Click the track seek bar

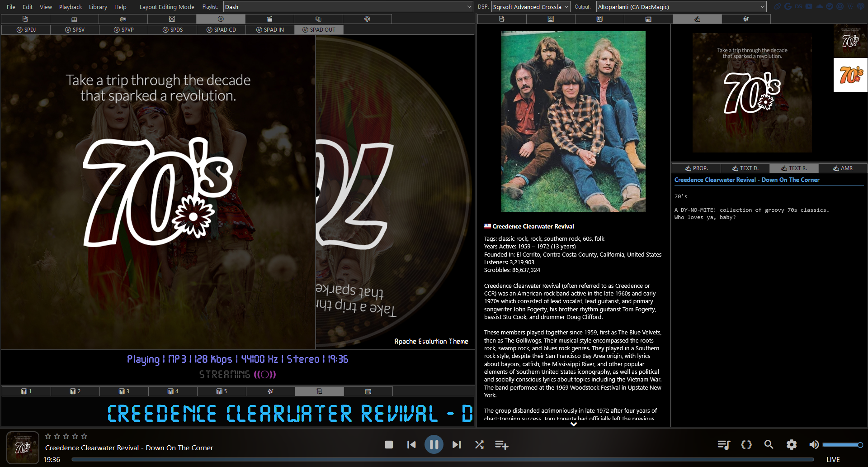coord(443,459)
